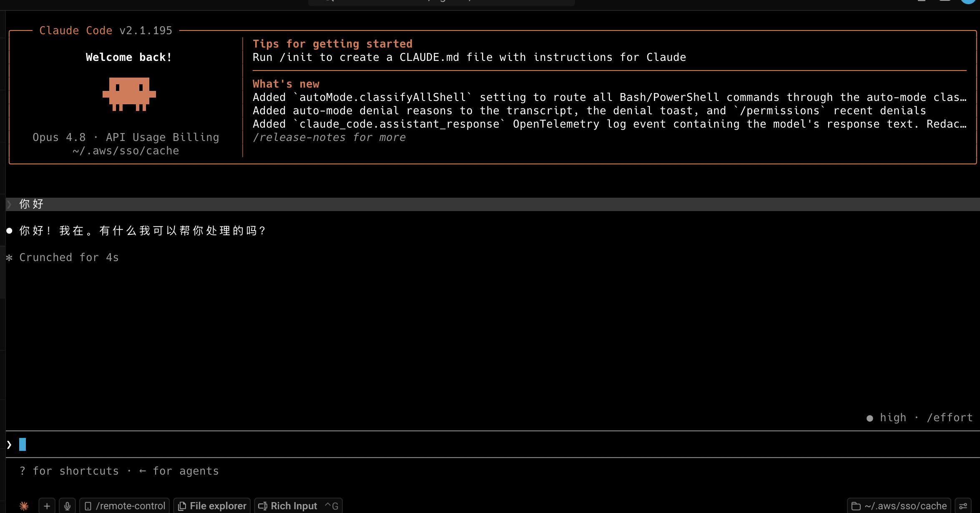Viewport: 980px width, 513px height.
Task: Click the submitted prompt "你好" row
Action: (x=492, y=204)
